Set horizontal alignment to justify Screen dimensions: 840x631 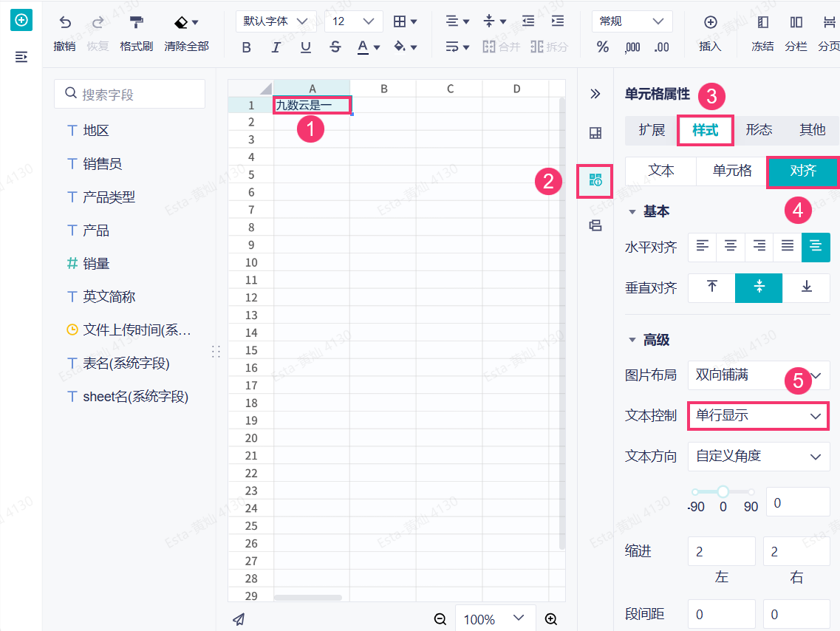[788, 247]
